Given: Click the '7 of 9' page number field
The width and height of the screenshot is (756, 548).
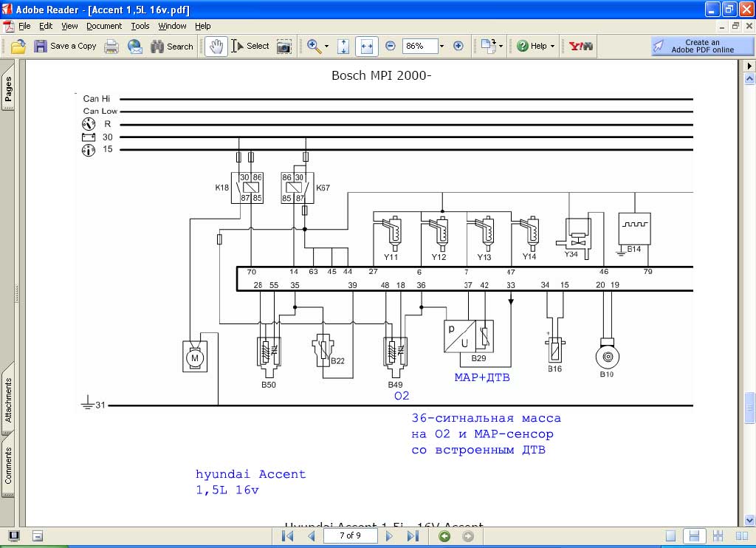Looking at the screenshot, I should [x=350, y=536].
